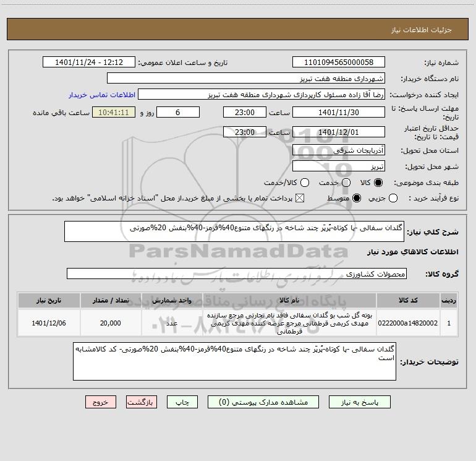476x461 pixels.
Task: Click the need date cell 1401/12/06
Action: click(49, 323)
